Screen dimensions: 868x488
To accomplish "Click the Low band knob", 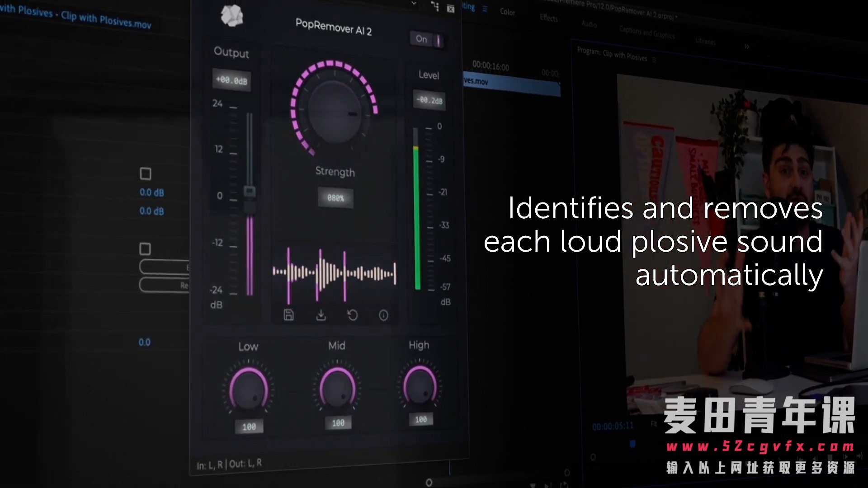I will [248, 389].
